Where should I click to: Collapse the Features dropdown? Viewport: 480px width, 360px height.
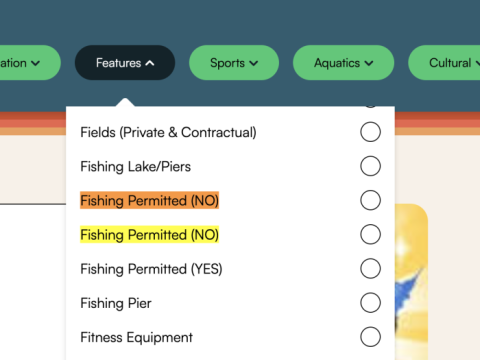pos(125,63)
